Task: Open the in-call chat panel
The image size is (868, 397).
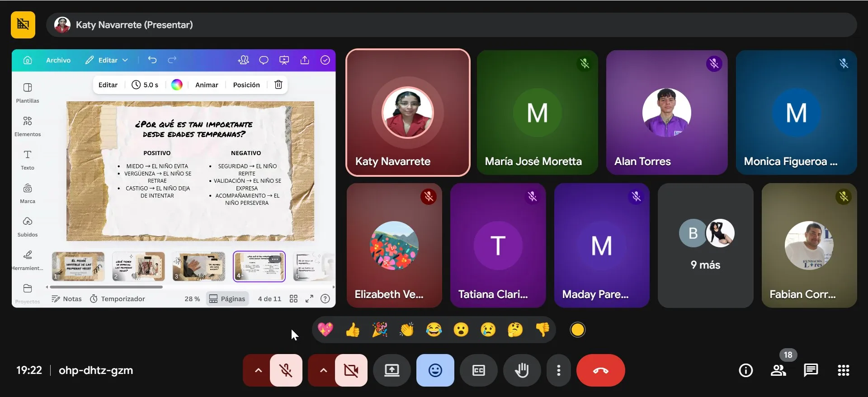Action: pyautogui.click(x=811, y=370)
